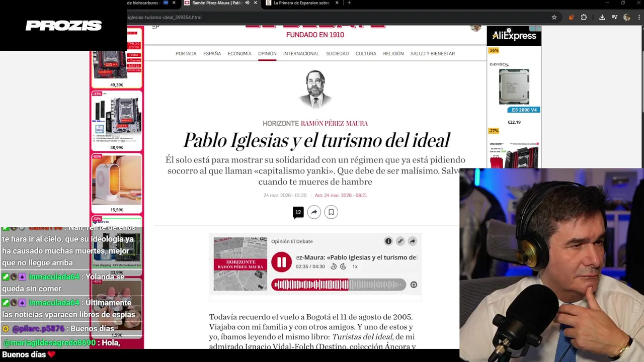Click podcast logo icon beside waveform
The height and width of the screenshot is (362, 644).
(x=414, y=285)
